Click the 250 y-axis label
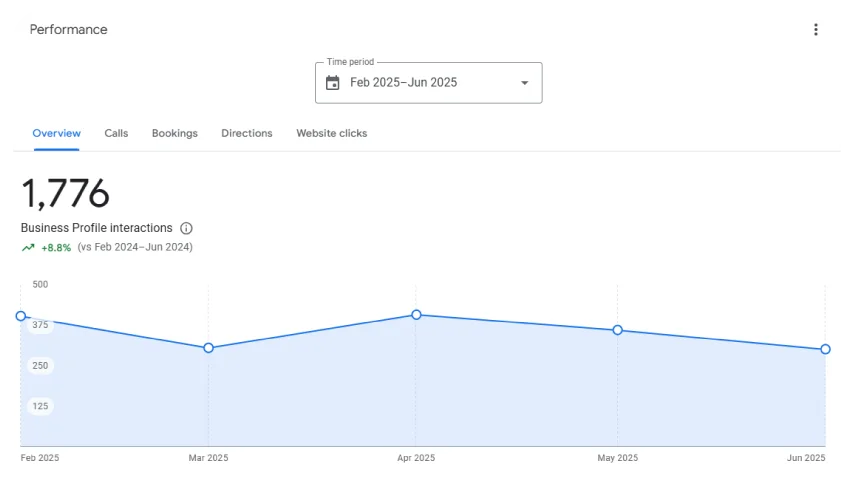The image size is (854, 480). tap(40, 366)
